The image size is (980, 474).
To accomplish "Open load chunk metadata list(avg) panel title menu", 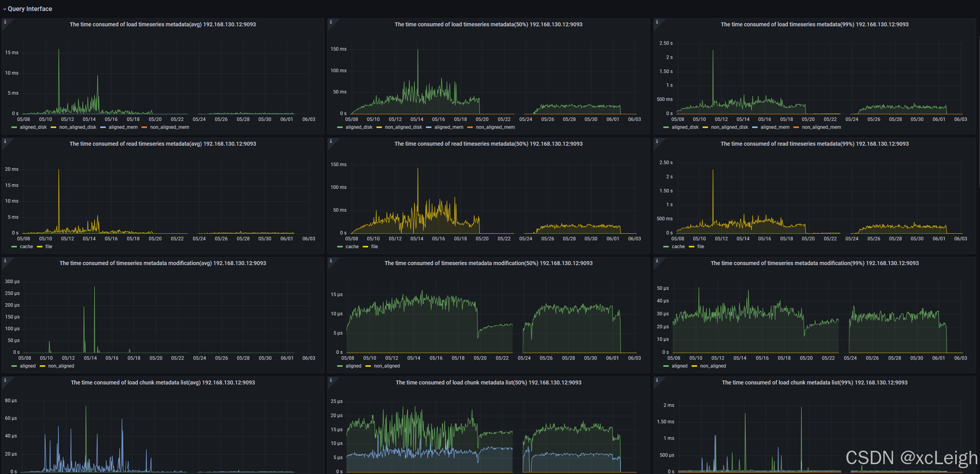I will tap(163, 382).
